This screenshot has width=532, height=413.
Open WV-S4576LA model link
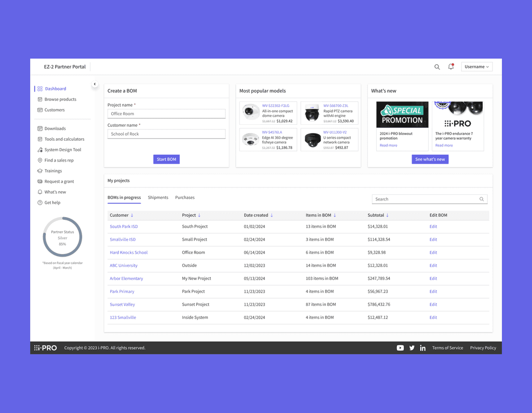pos(272,132)
